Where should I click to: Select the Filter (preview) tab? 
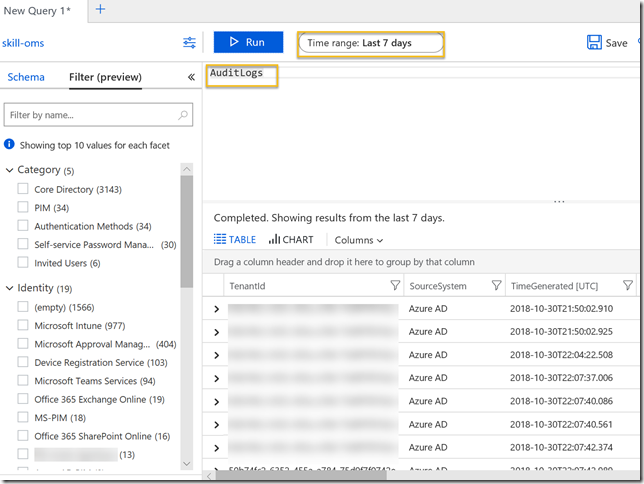[x=105, y=77]
